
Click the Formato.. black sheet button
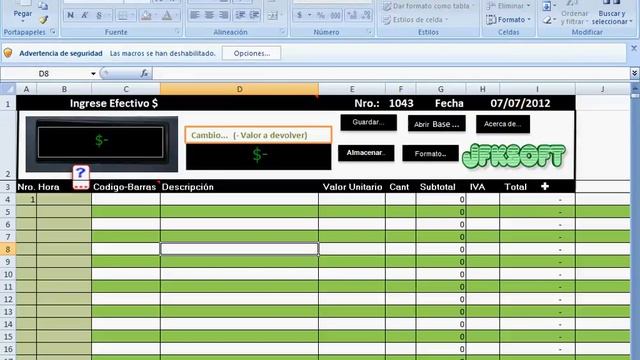[430, 153]
